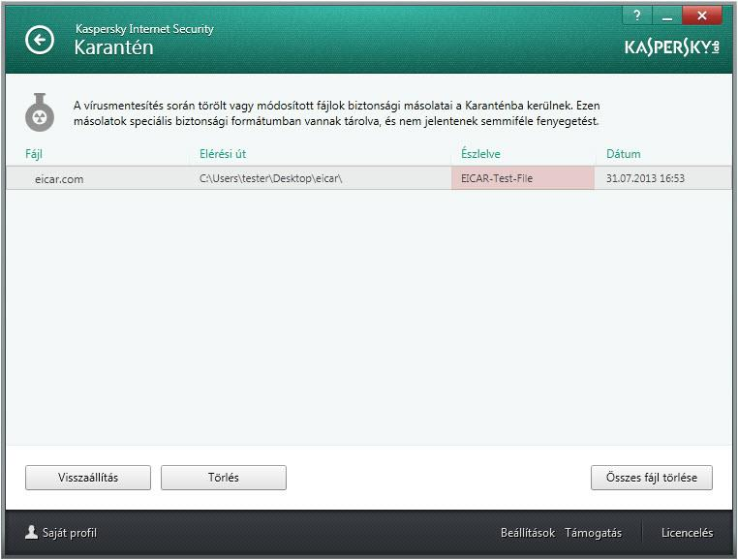The height and width of the screenshot is (560, 738).
Task: Sort the list by the Dátum column
Action: click(623, 154)
